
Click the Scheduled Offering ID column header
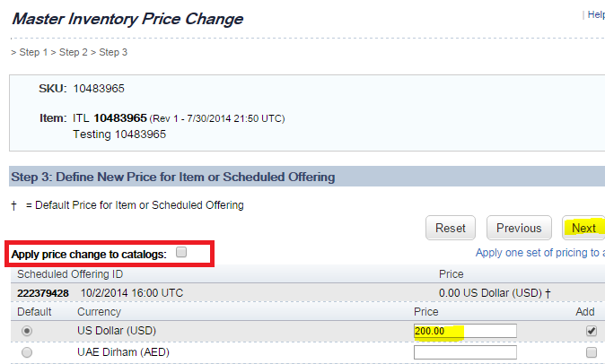[70, 274]
